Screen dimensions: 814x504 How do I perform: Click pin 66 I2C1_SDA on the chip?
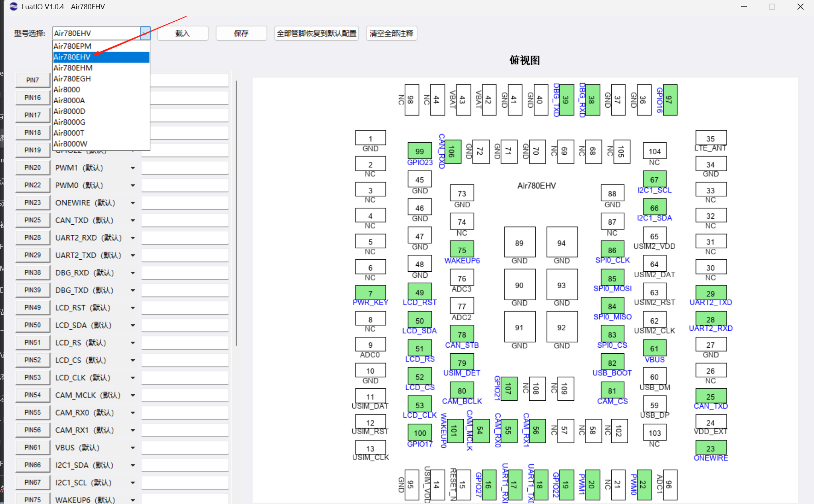coord(654,207)
